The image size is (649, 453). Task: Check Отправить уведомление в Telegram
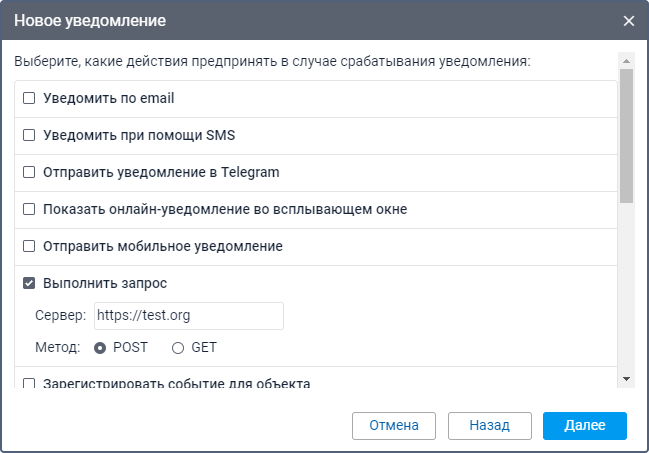tap(29, 172)
